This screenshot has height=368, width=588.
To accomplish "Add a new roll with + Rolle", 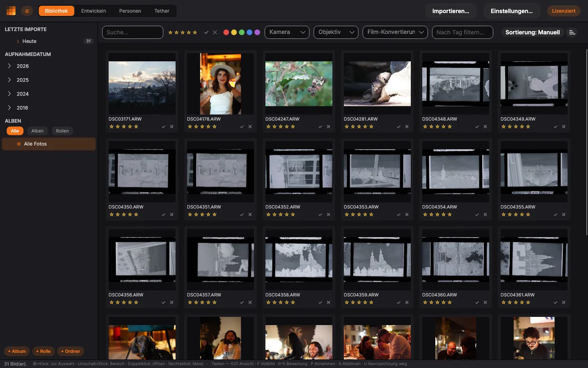I will pyautogui.click(x=43, y=351).
